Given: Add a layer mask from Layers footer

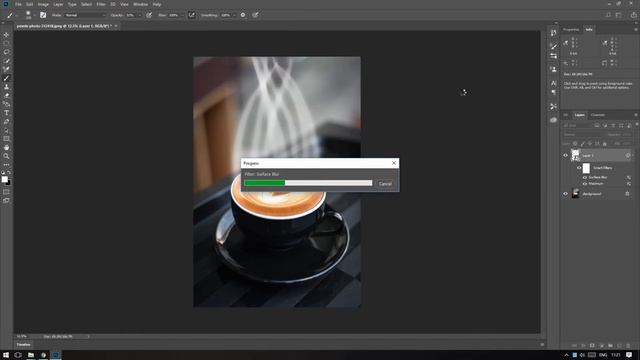Looking at the screenshot, I should pyautogui.click(x=592, y=345).
